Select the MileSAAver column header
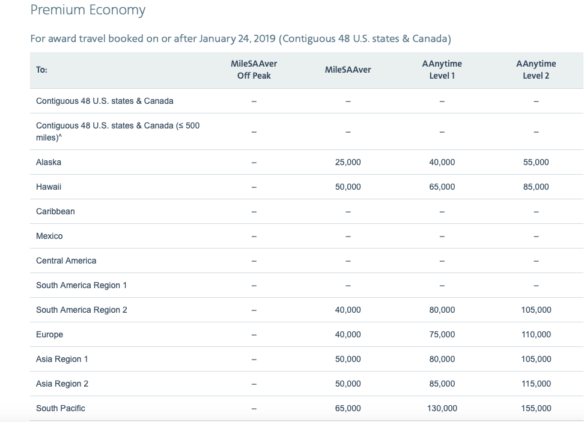 coord(348,70)
